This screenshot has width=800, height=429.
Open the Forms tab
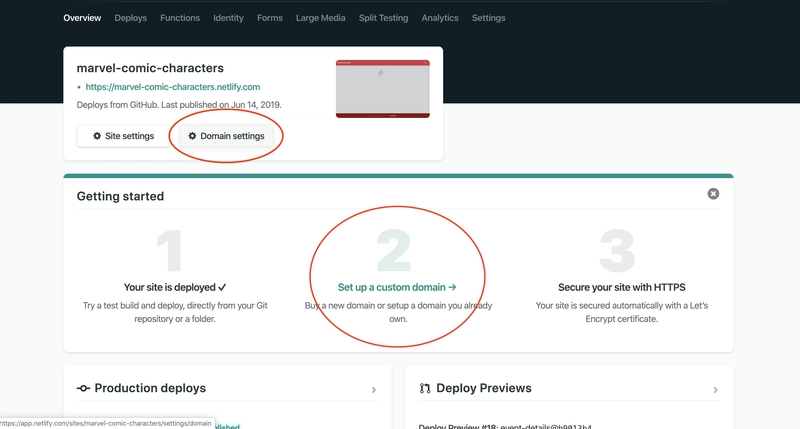(x=270, y=18)
